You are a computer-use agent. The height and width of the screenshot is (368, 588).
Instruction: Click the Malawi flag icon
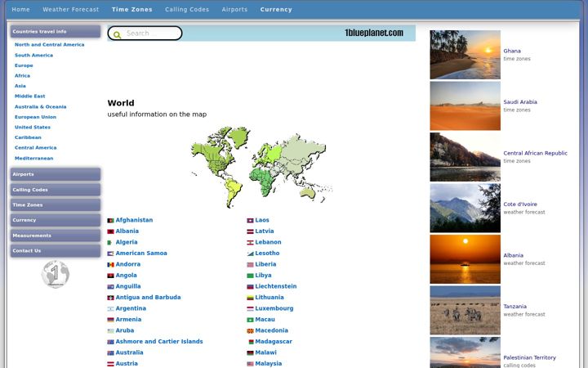pos(250,353)
